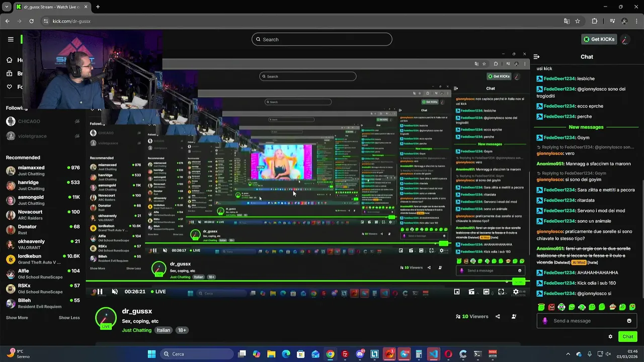
Task: Switch player to theater mode
Action: point(486,292)
